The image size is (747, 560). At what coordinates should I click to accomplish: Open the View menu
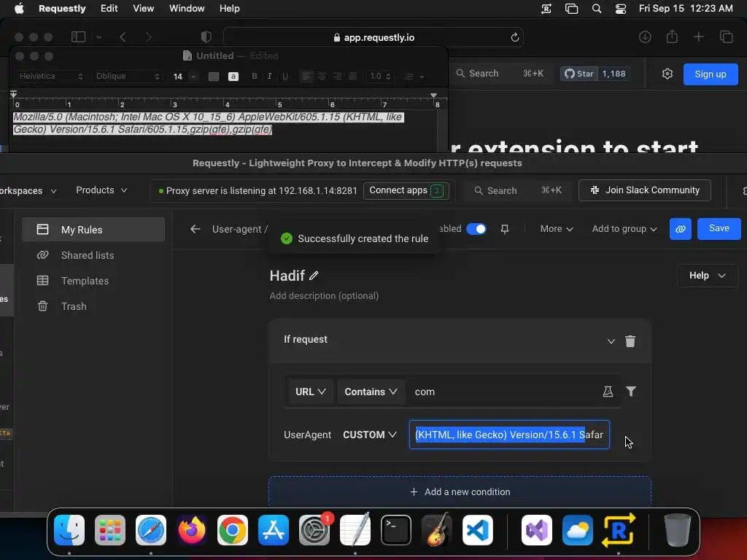point(144,9)
